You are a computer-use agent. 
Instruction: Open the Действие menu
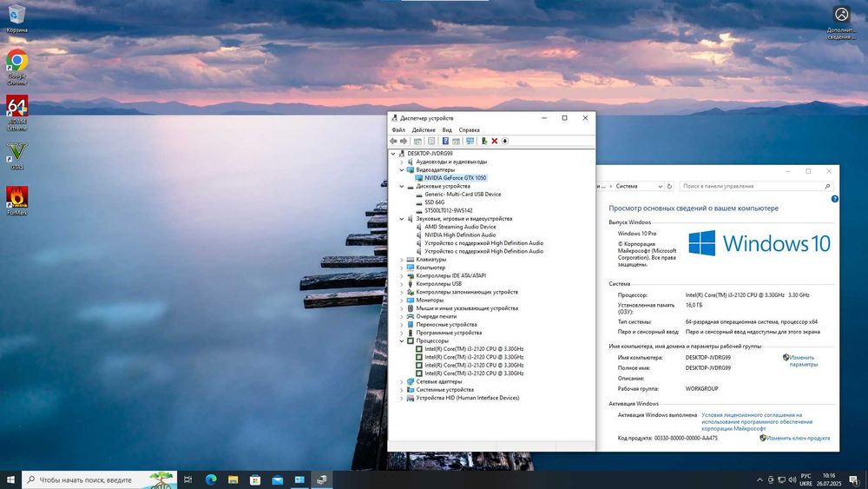click(x=424, y=130)
